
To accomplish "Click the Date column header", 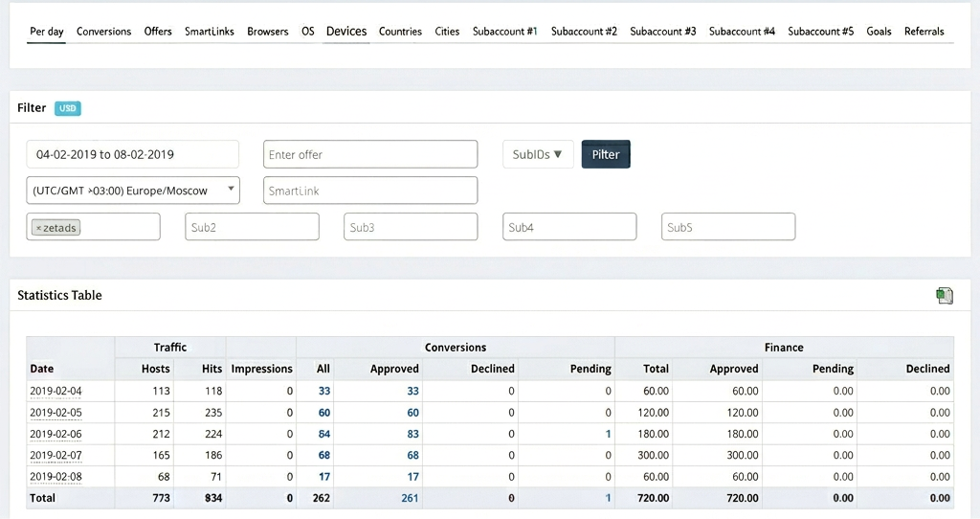I will pyautogui.click(x=42, y=369).
